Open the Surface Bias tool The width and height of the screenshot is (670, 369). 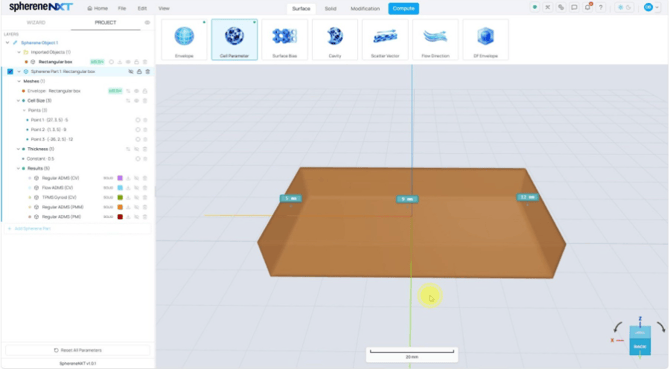coord(285,39)
